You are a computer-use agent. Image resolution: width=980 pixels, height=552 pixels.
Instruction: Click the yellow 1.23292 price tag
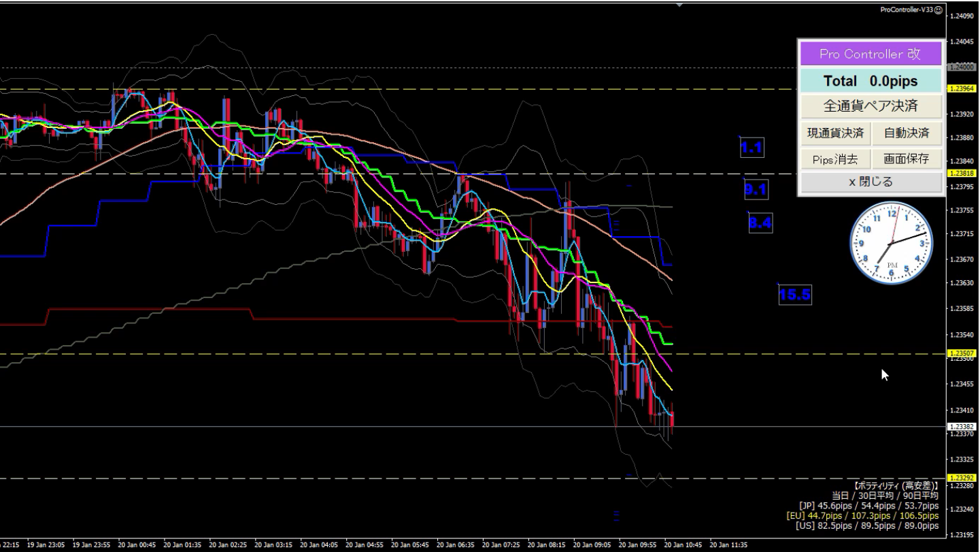(960, 478)
